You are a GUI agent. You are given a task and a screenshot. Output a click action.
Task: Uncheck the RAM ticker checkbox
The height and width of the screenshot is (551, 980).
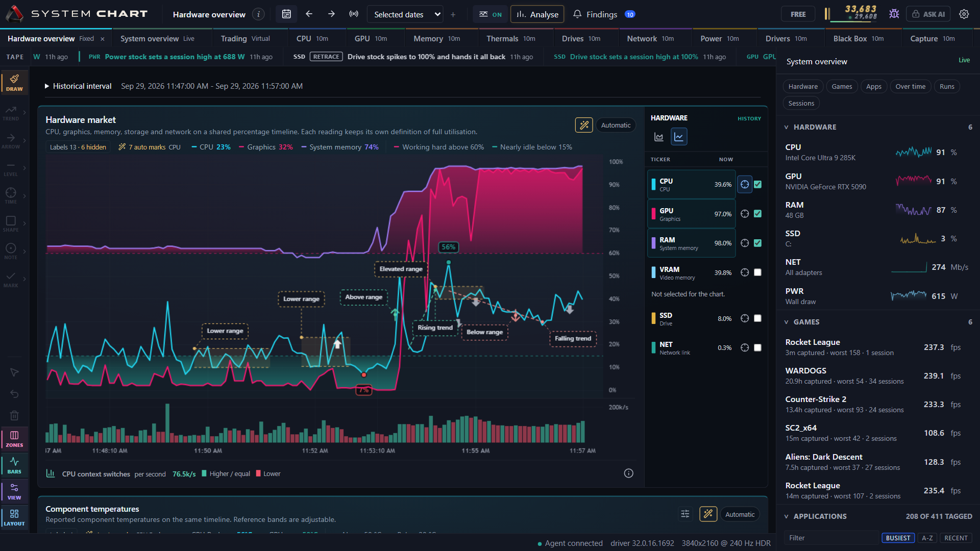(x=757, y=243)
